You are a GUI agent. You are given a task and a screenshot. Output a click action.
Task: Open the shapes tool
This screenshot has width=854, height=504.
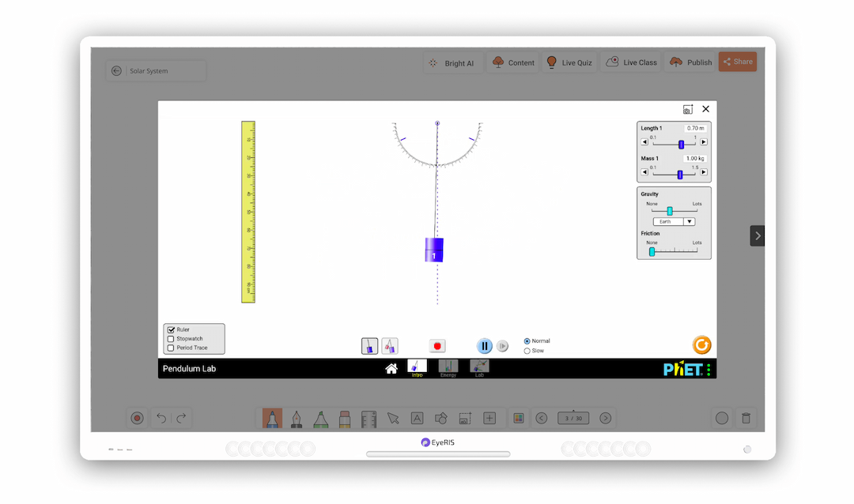pyautogui.click(x=440, y=418)
